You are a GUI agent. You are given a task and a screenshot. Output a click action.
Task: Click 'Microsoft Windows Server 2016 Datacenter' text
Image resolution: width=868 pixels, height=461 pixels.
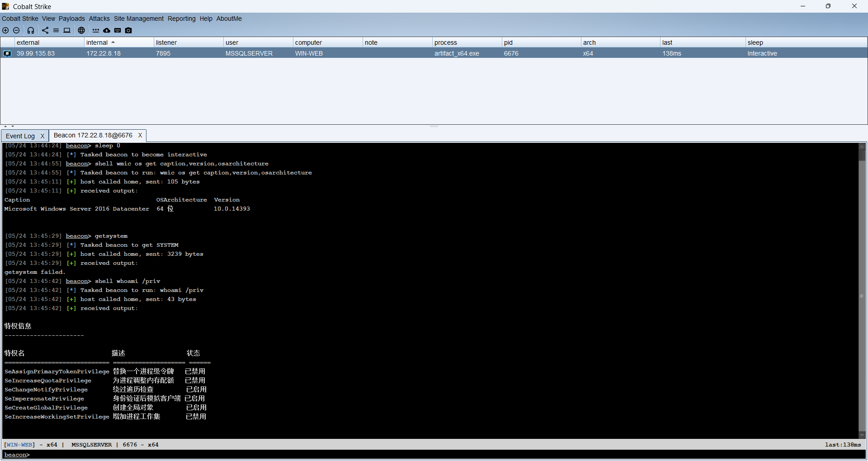pos(76,209)
